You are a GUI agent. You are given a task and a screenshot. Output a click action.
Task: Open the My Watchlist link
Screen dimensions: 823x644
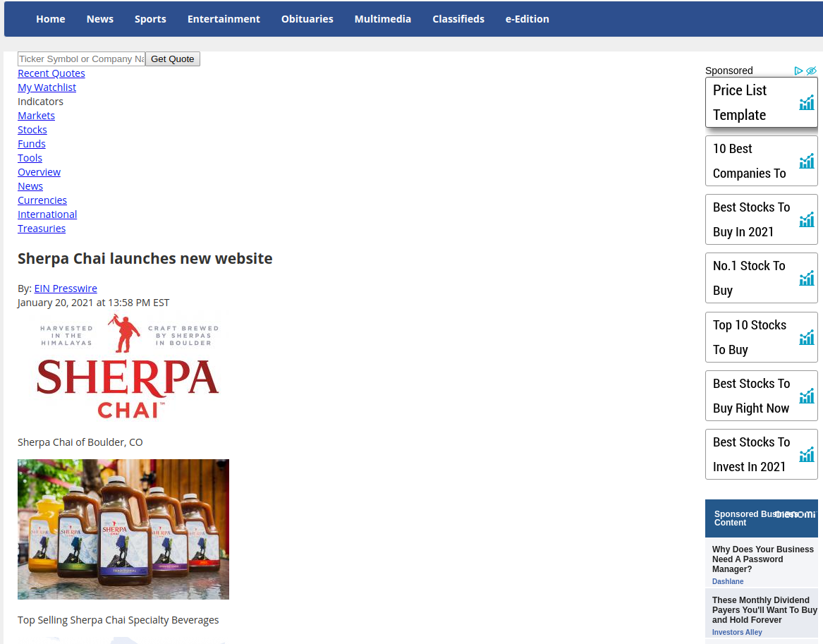47,87
